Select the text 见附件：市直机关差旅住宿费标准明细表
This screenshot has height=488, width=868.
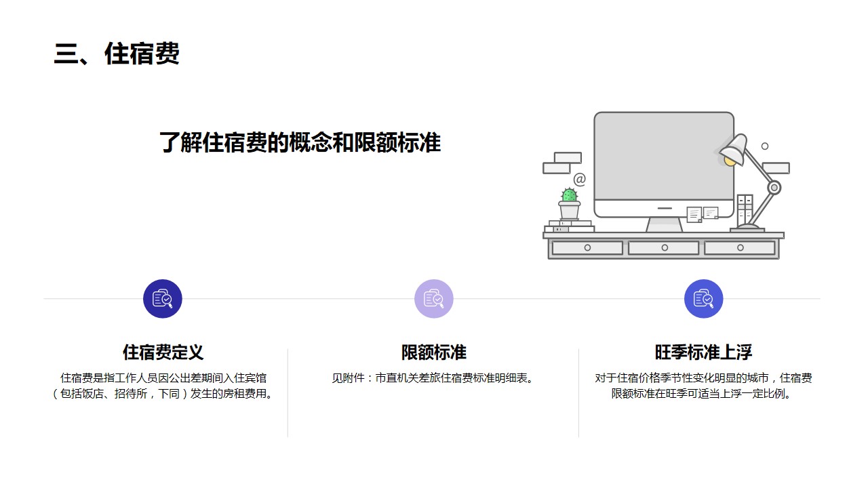coord(434,378)
